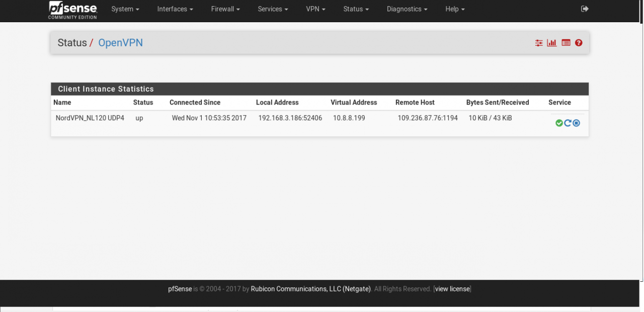This screenshot has width=644, height=312.
Task: Click the view license link
Action: [452, 289]
